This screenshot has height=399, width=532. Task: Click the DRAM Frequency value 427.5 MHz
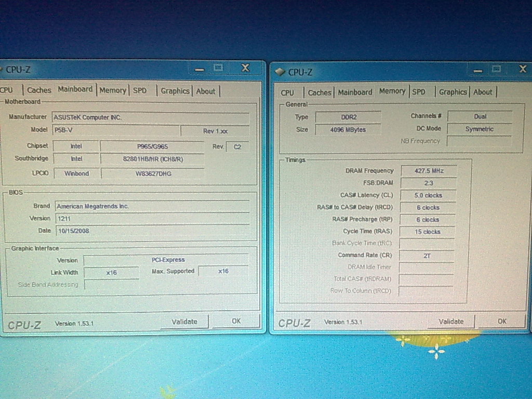coord(429,170)
